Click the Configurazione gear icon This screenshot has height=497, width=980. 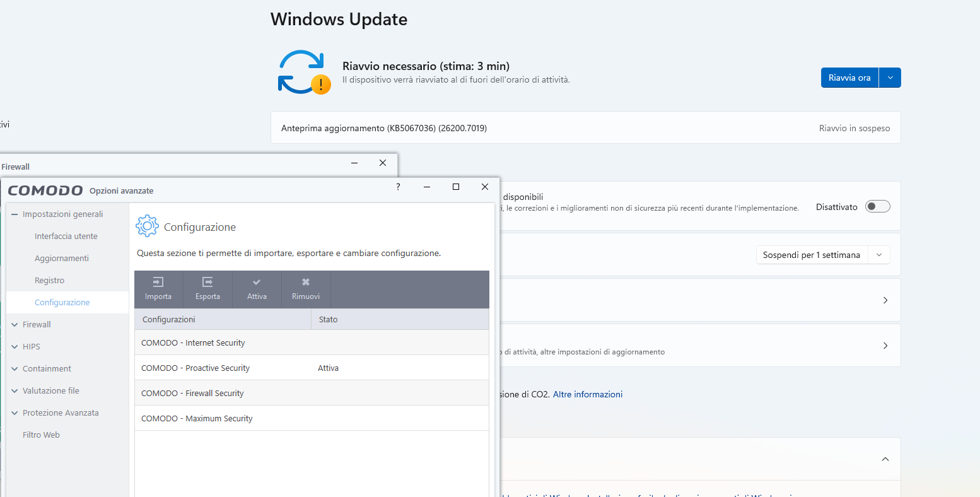click(x=147, y=226)
